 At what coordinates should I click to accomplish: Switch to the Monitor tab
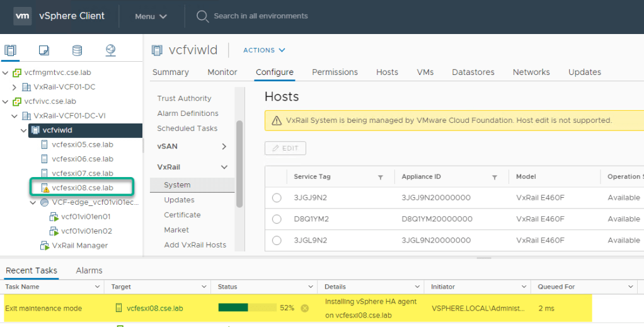pos(222,72)
